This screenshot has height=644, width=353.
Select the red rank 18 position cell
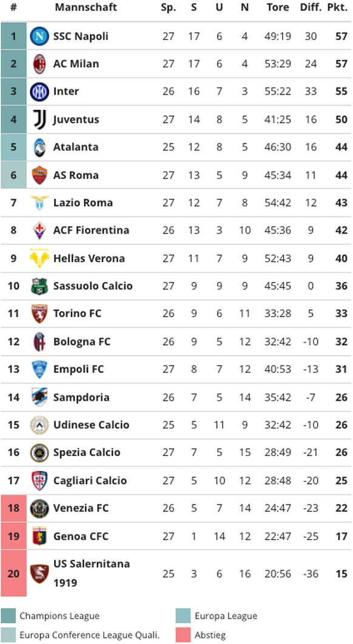click(x=13, y=508)
